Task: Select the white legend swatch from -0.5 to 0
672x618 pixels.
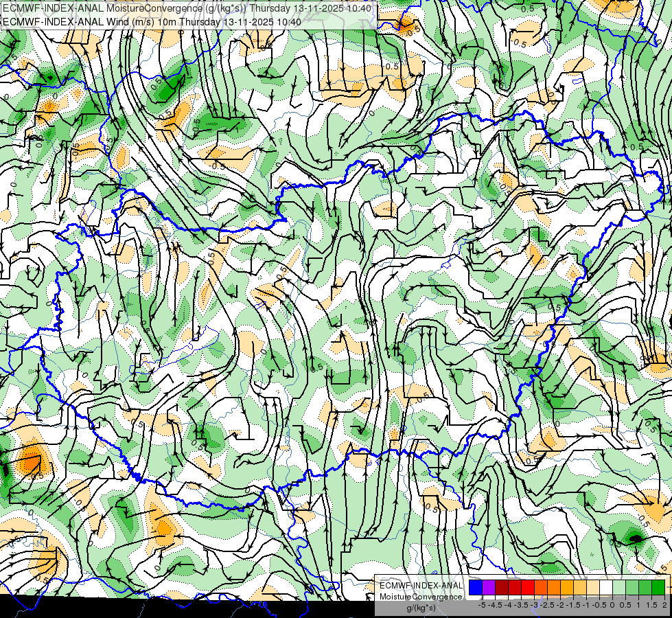Action: point(606,588)
